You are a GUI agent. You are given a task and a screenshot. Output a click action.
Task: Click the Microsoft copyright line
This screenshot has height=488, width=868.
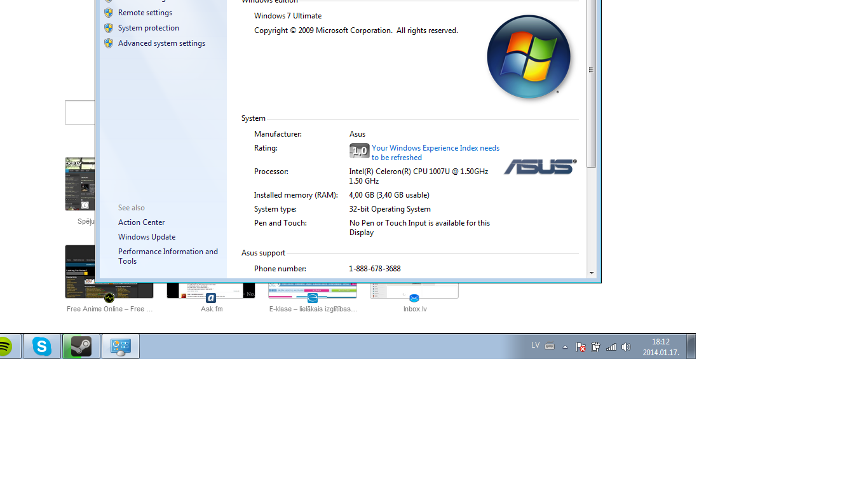pos(356,30)
